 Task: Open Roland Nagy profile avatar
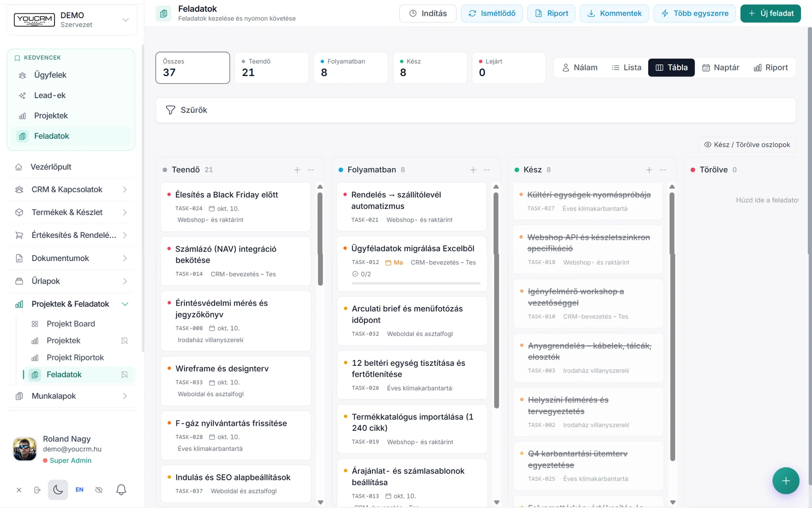tap(25, 449)
